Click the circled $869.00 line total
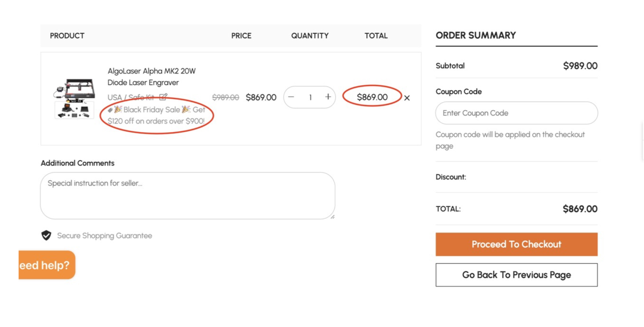Screen dimensions: 644x327 (372, 97)
